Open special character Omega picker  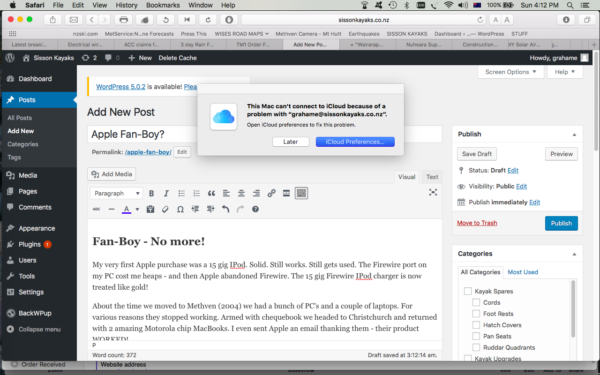pyautogui.click(x=180, y=209)
